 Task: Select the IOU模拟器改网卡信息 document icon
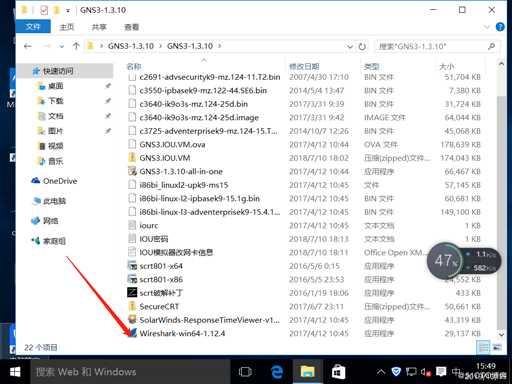tap(132, 252)
